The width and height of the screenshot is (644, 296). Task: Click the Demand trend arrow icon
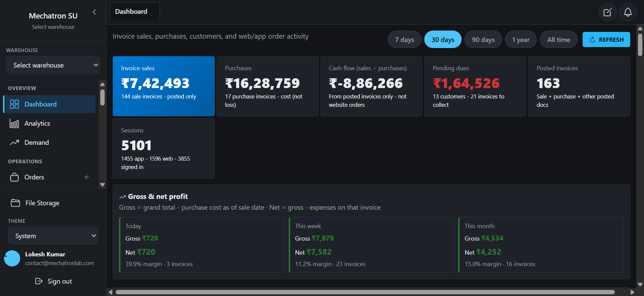pos(14,142)
